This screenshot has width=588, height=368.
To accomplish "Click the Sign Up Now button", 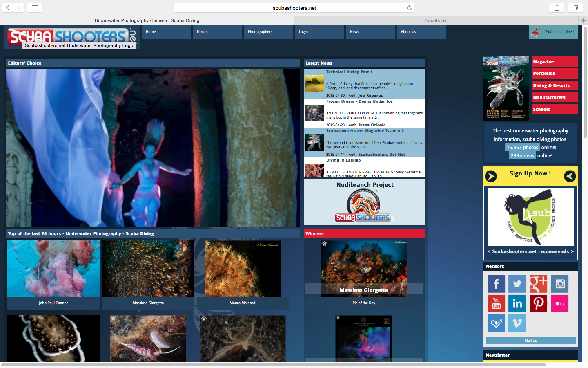I will click(x=530, y=174).
